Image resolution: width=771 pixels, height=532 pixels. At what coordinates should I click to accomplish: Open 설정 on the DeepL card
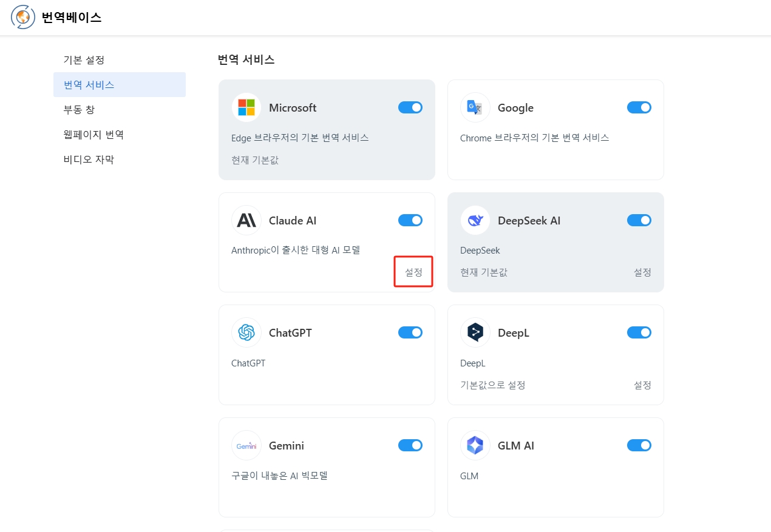pos(642,385)
